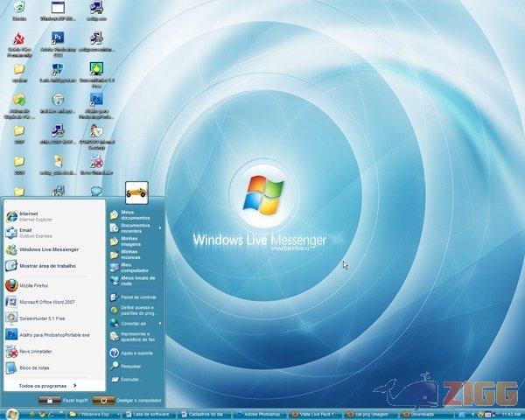The height and width of the screenshot is (420, 525).
Task: Open the Recycle Bin desktop icon
Action: click(x=19, y=10)
